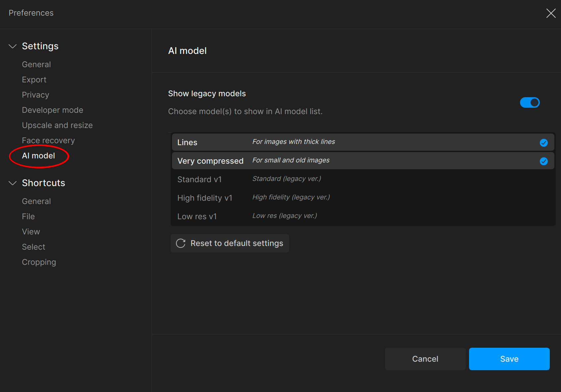Select the High fidelity v1 model row
The height and width of the screenshot is (392, 561).
363,198
